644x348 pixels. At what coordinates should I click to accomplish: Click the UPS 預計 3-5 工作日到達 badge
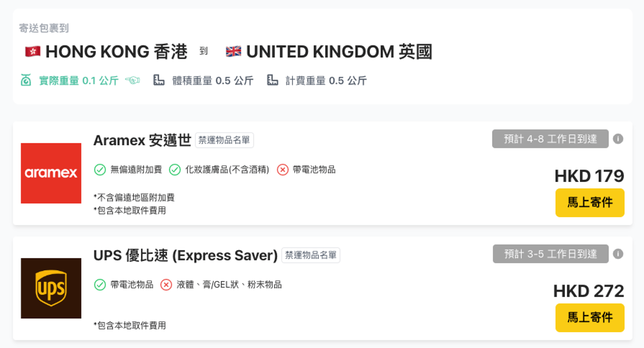point(550,254)
